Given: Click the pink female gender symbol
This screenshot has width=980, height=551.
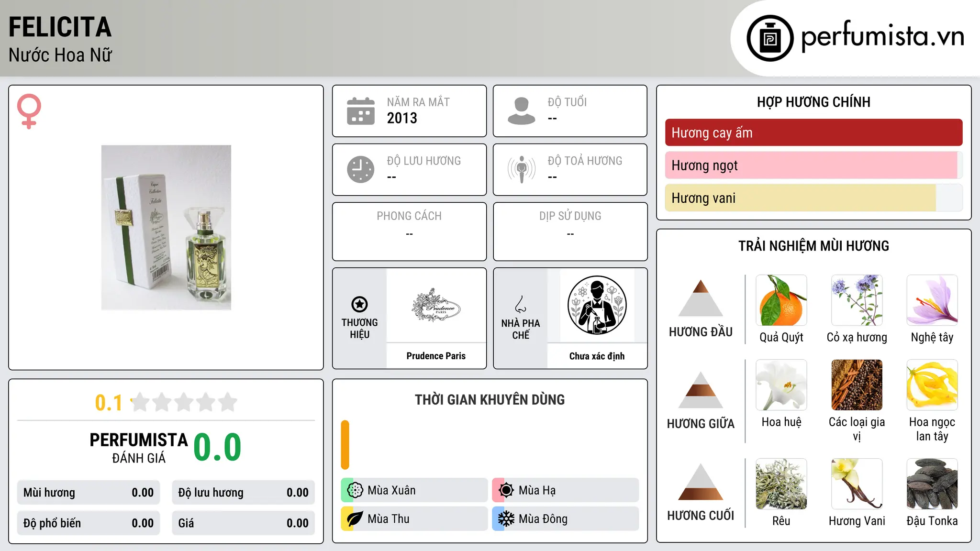Looking at the screenshot, I should pyautogui.click(x=29, y=111).
